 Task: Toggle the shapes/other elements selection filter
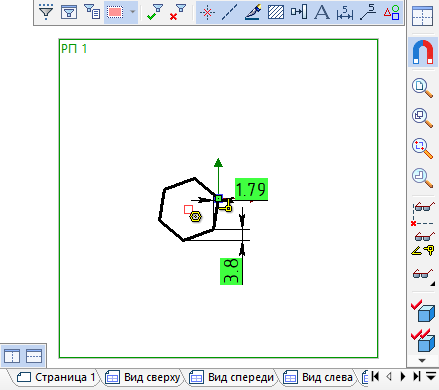392,12
